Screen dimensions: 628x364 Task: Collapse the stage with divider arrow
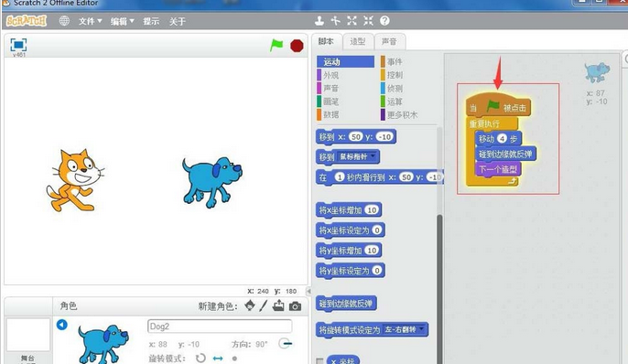(x=309, y=291)
